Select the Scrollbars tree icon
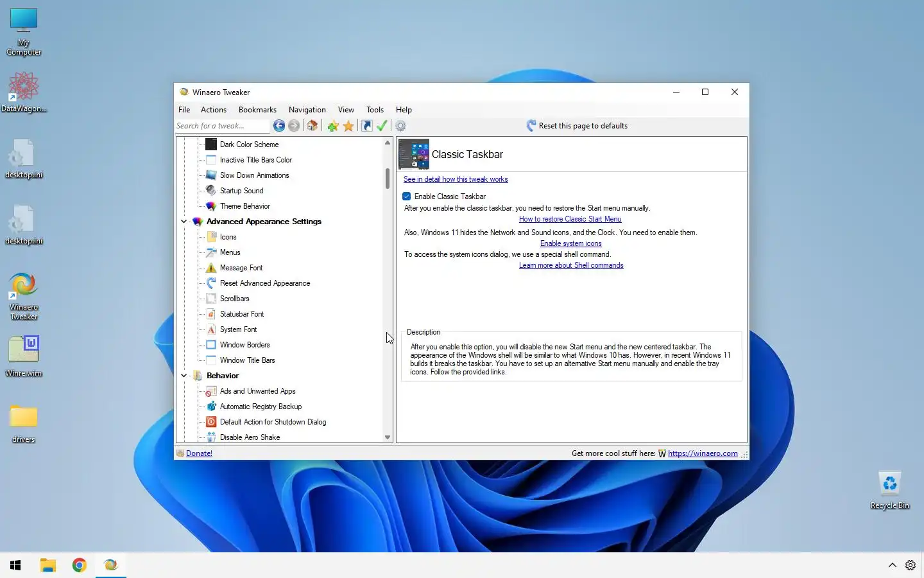The height and width of the screenshot is (578, 924). pos(211,299)
